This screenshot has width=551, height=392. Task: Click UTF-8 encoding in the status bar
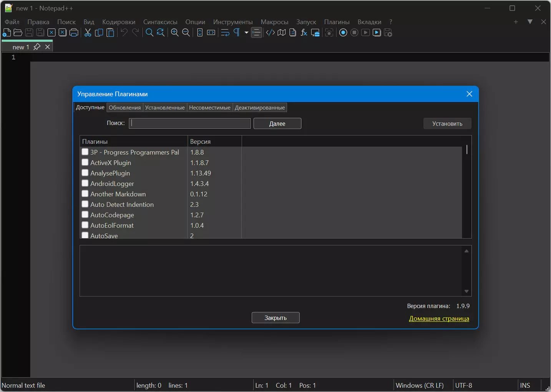[x=464, y=385]
